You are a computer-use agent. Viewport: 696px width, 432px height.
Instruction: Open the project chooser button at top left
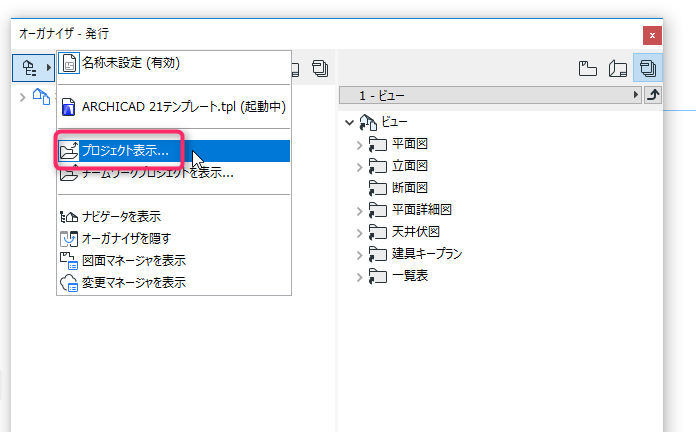tap(33, 67)
